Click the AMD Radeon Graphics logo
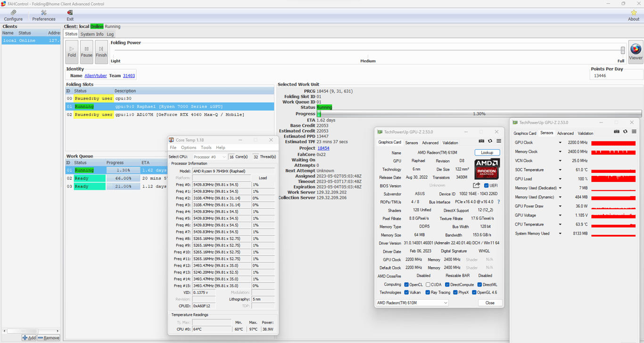644x343 pixels. point(487,169)
